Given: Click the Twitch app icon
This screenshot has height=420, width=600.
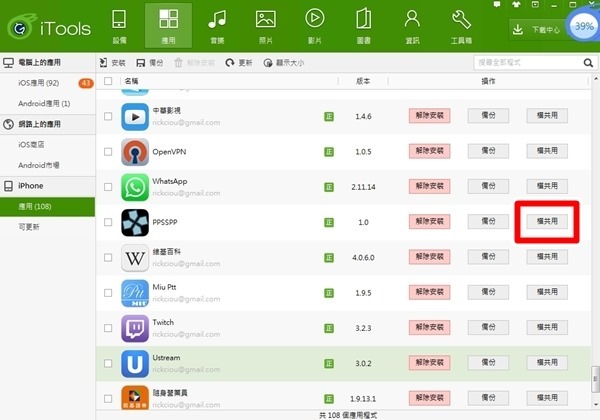Looking at the screenshot, I should [x=135, y=328].
